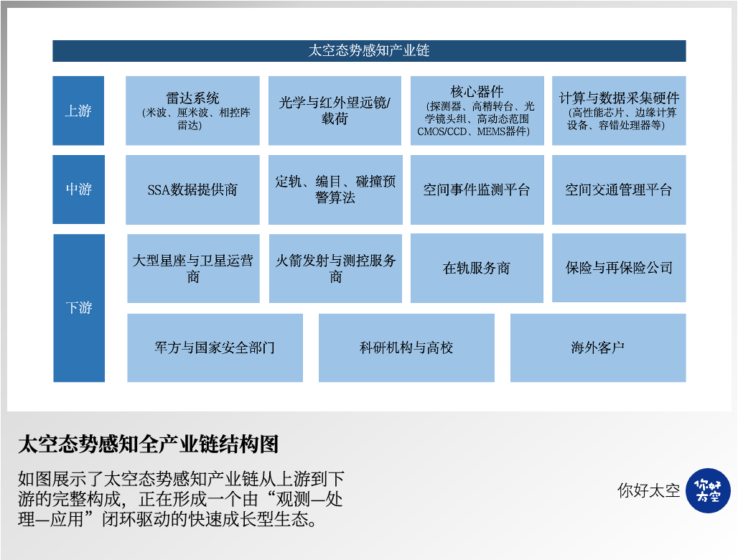Image resolution: width=738 pixels, height=560 pixels.
Task: Open the 光学与红外望远镜/载荷 box
Action: point(335,111)
